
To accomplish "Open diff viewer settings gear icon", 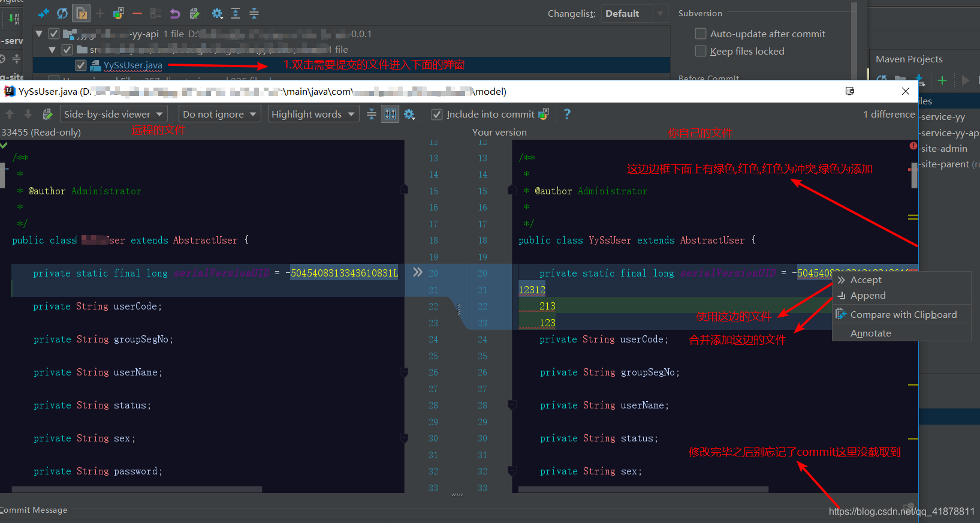I will [x=409, y=114].
